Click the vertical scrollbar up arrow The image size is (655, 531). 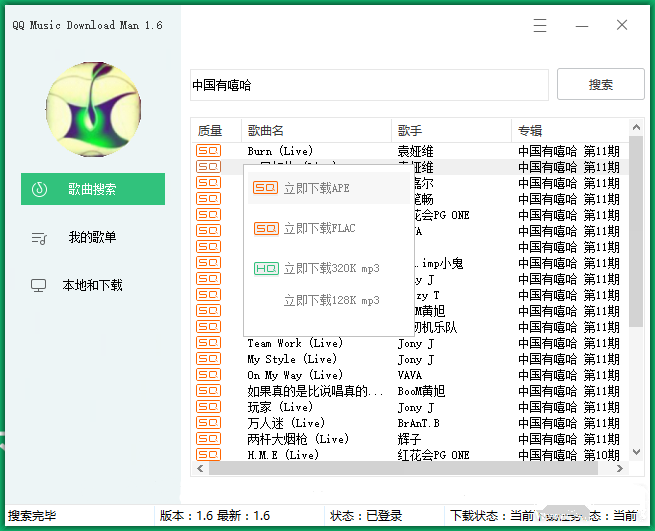coord(636,127)
